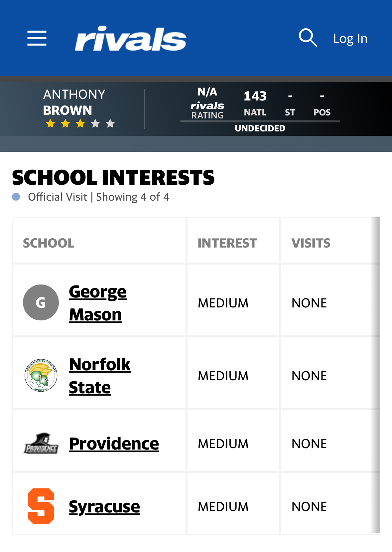Image resolution: width=392 pixels, height=552 pixels.
Task: Click the VISITS column header
Action: pos(311,243)
